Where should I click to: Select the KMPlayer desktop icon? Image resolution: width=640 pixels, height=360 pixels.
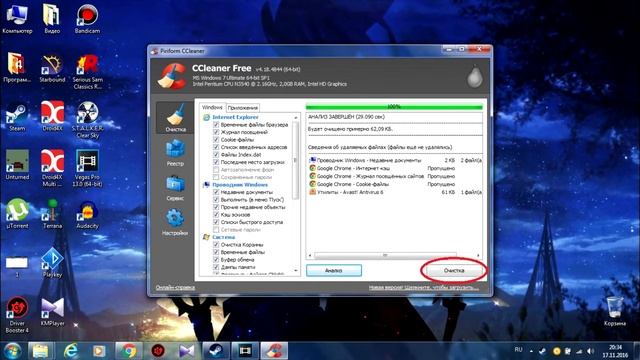tap(52, 311)
